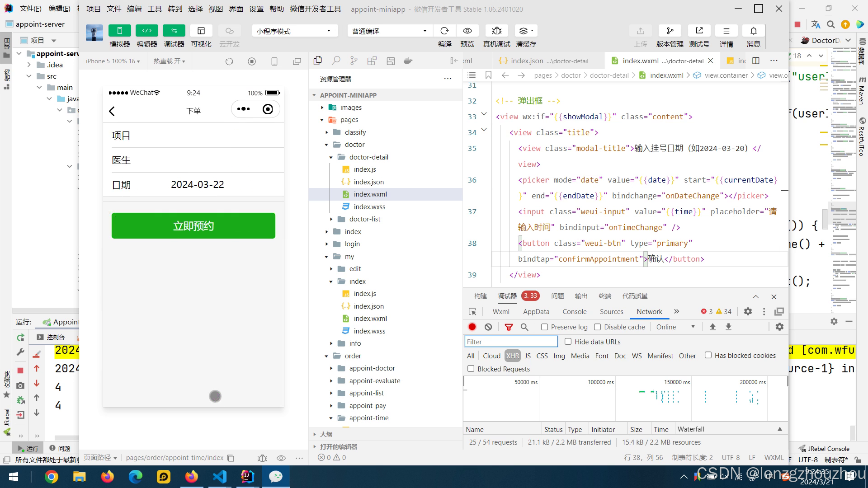Viewport: 868px width, 488px height.
Task: Open search icon in explorer sidebar
Action: [x=336, y=61]
